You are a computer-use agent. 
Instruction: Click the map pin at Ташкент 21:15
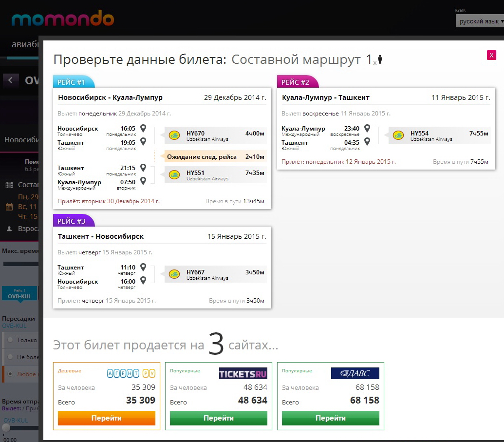click(x=143, y=168)
